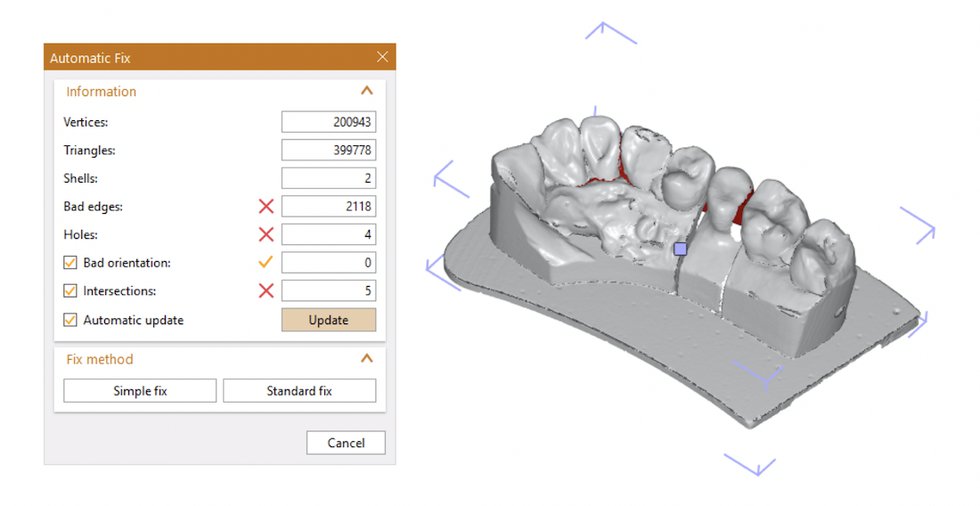Close the Automatic Fix dialog

(382, 57)
